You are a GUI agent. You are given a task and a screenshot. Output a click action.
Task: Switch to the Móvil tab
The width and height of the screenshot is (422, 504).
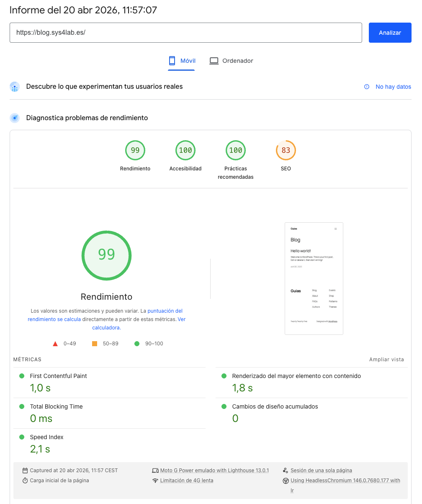[x=182, y=61]
